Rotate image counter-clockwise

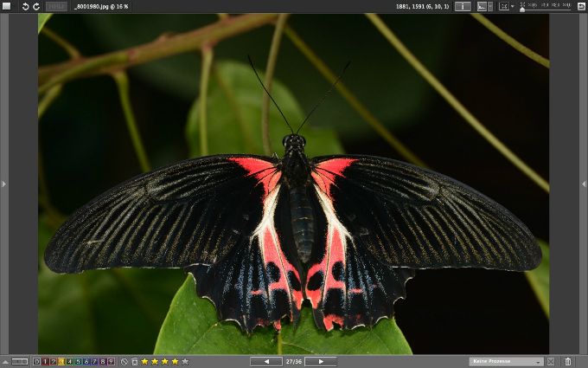(x=25, y=6)
